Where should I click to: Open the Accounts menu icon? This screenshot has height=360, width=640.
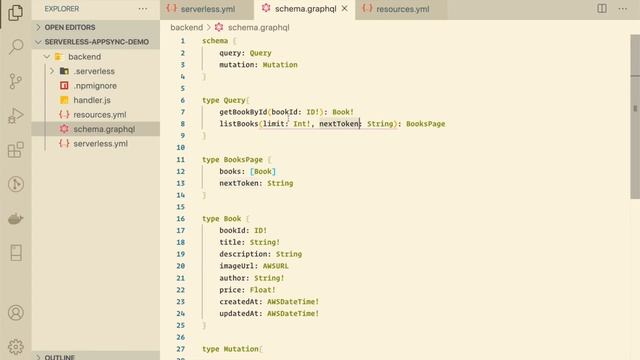(x=16, y=313)
